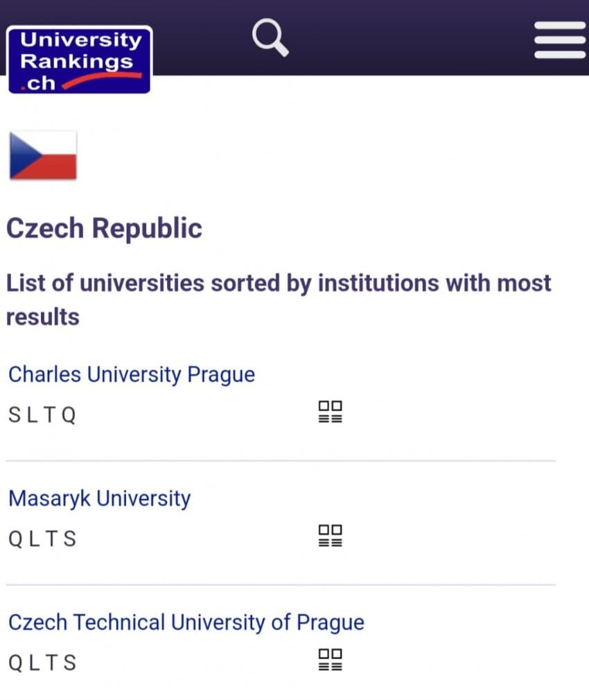Select the S ranking under Masaryk University
The height and width of the screenshot is (700, 589).
(x=69, y=539)
